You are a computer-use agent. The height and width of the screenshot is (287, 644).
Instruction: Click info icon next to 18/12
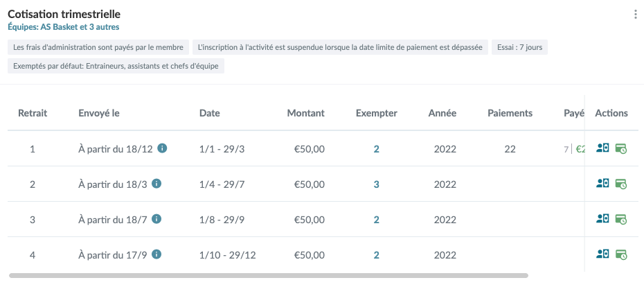point(162,148)
